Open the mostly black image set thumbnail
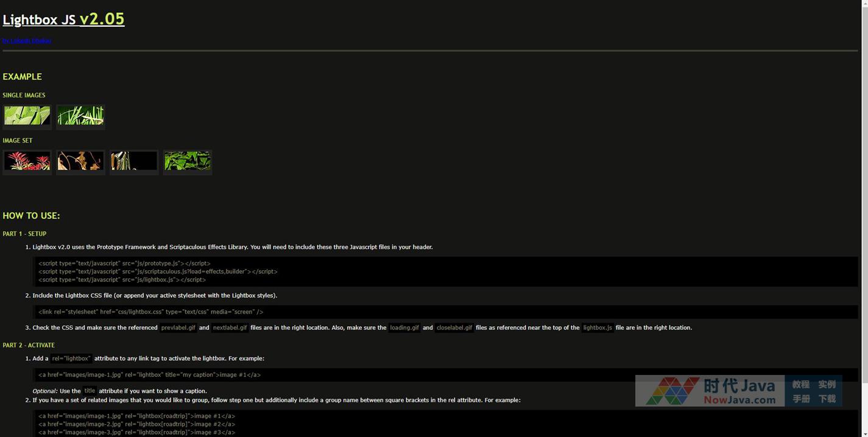The image size is (868, 437). click(134, 161)
